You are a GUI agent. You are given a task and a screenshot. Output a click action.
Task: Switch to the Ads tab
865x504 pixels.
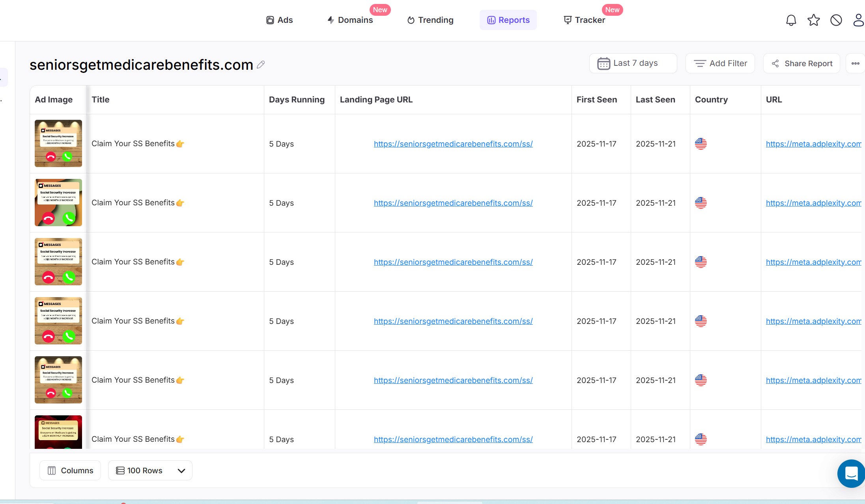tap(279, 20)
